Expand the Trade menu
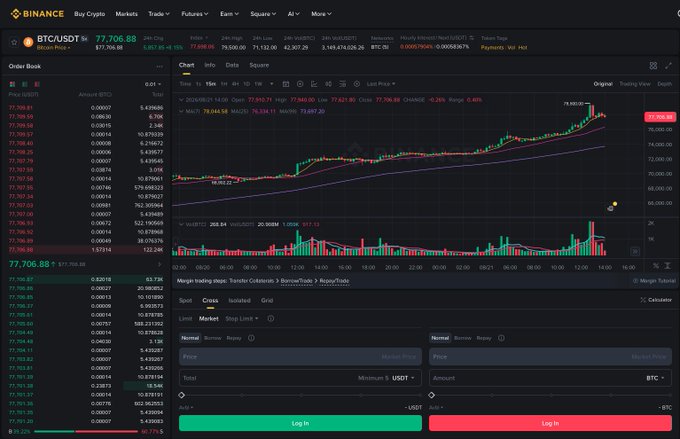 159,14
